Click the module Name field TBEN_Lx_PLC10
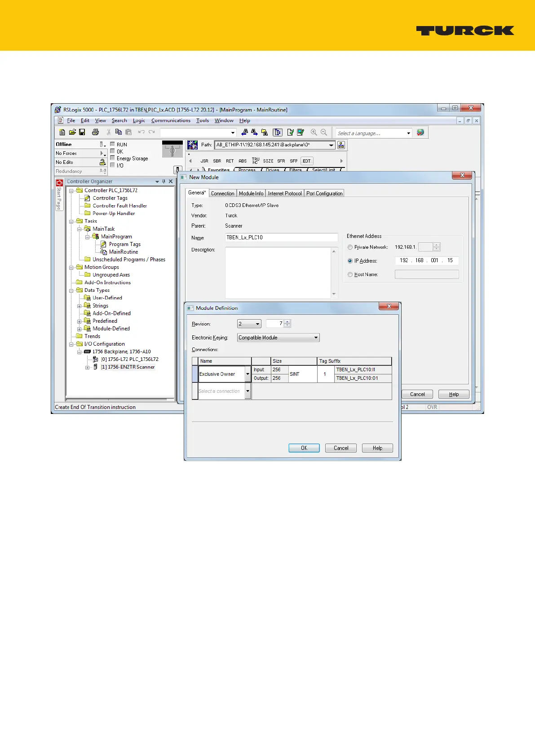The image size is (535, 756). click(x=282, y=237)
